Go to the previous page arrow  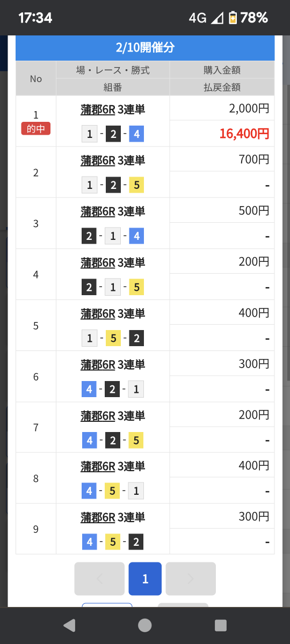(x=99, y=579)
